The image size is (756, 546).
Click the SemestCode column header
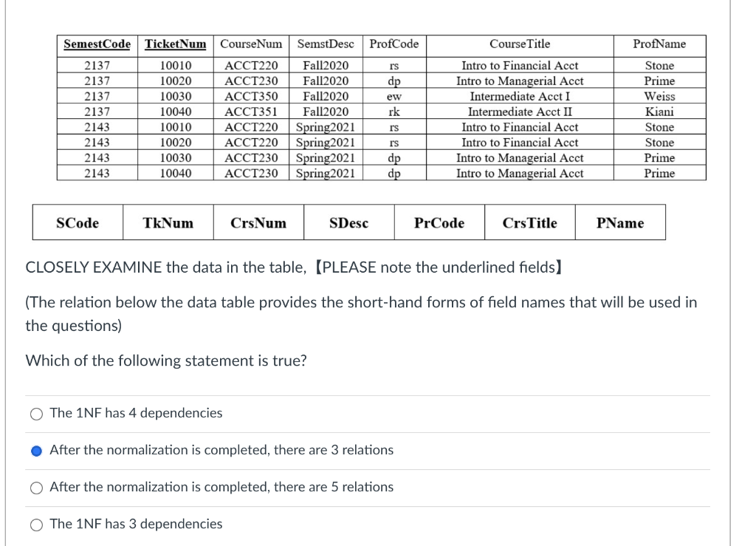click(97, 44)
